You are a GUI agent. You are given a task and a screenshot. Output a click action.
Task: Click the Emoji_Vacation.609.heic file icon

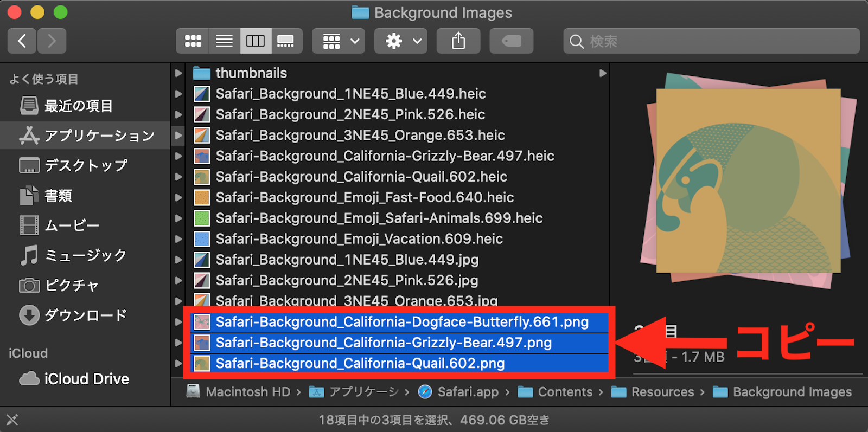click(x=202, y=239)
